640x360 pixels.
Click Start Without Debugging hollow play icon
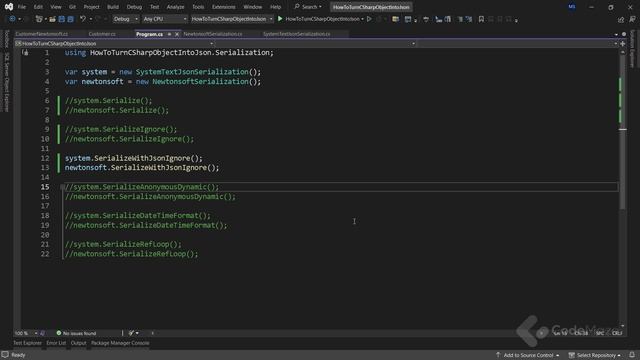tap(369, 19)
